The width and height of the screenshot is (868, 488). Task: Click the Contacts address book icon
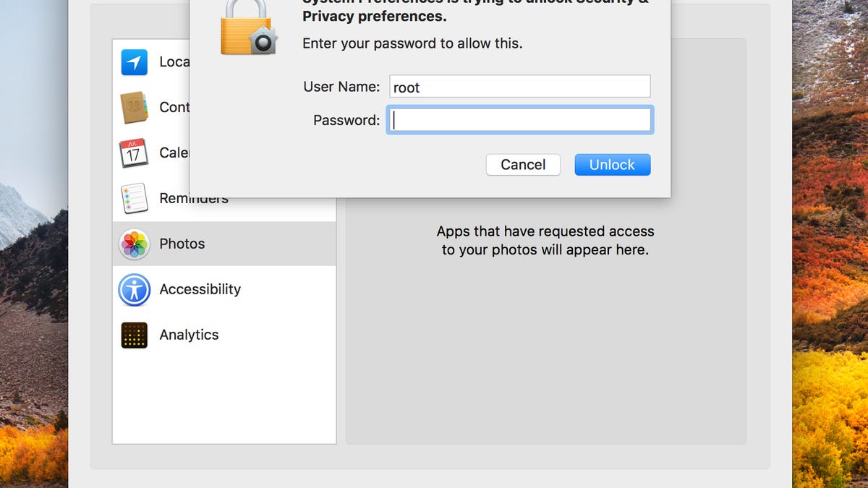click(x=134, y=108)
